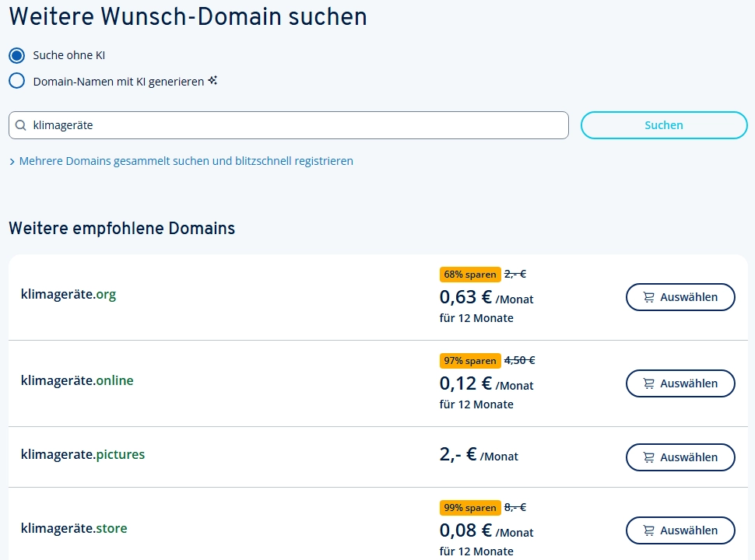Open 'Mehrere Domains gesammelt suchen' link

click(186, 161)
